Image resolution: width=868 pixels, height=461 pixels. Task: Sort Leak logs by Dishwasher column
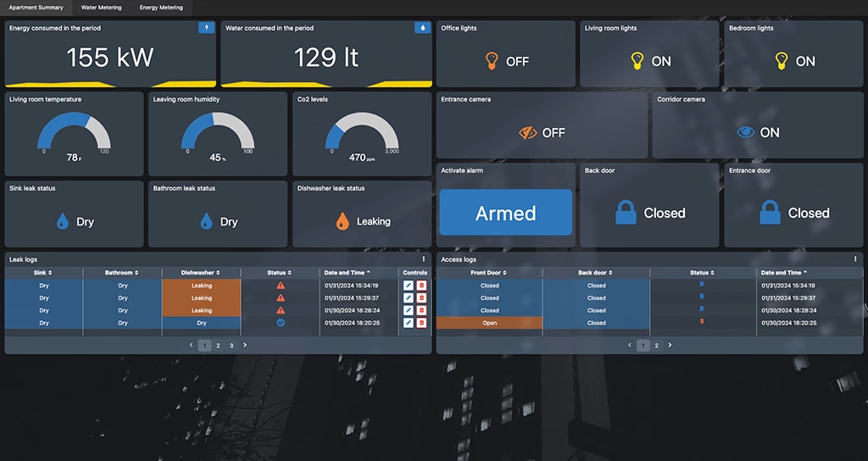(200, 273)
